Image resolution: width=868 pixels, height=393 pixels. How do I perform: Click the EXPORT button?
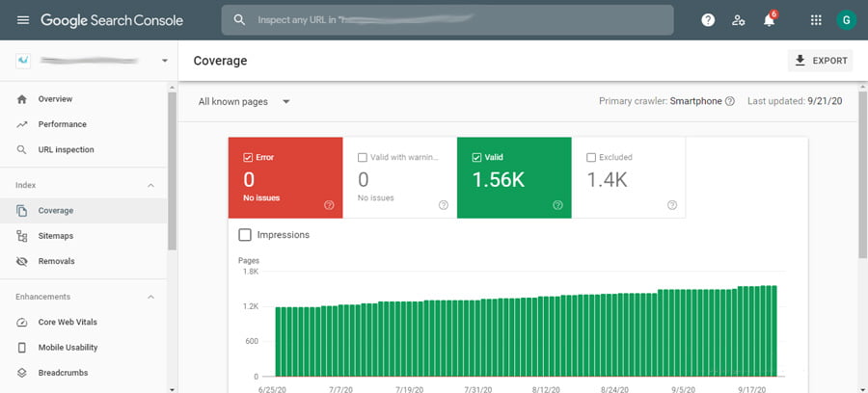[821, 61]
